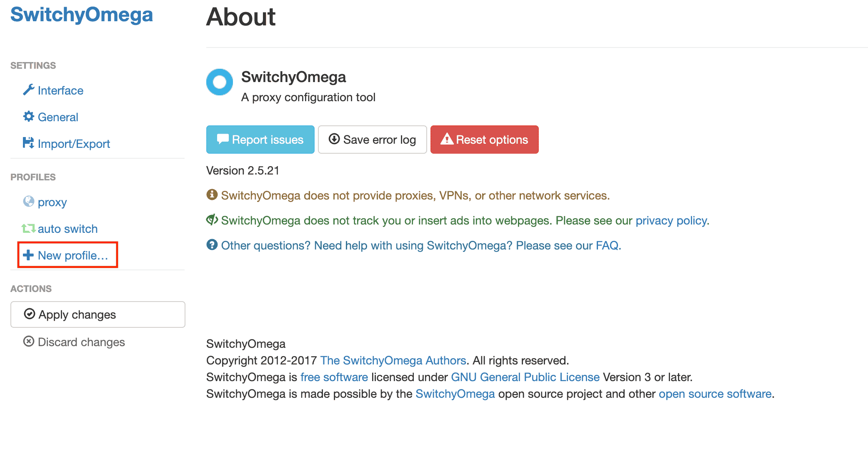Screen dimensions: 868x464
Task: Click the Discard changes option
Action: pyautogui.click(x=74, y=342)
